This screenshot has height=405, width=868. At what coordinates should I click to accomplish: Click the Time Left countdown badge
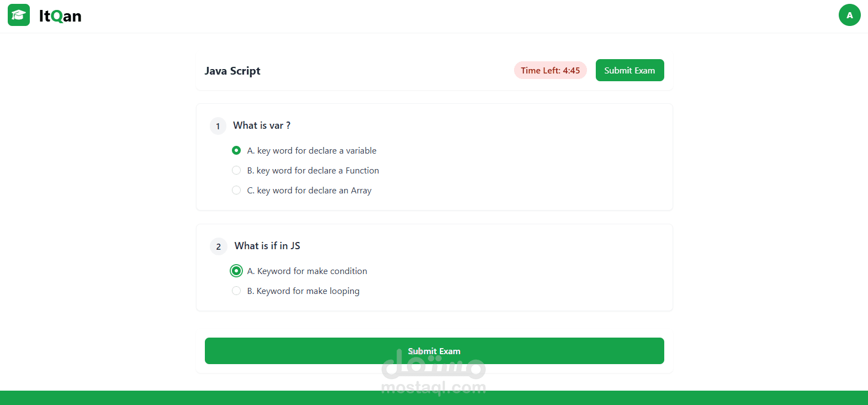pos(550,70)
